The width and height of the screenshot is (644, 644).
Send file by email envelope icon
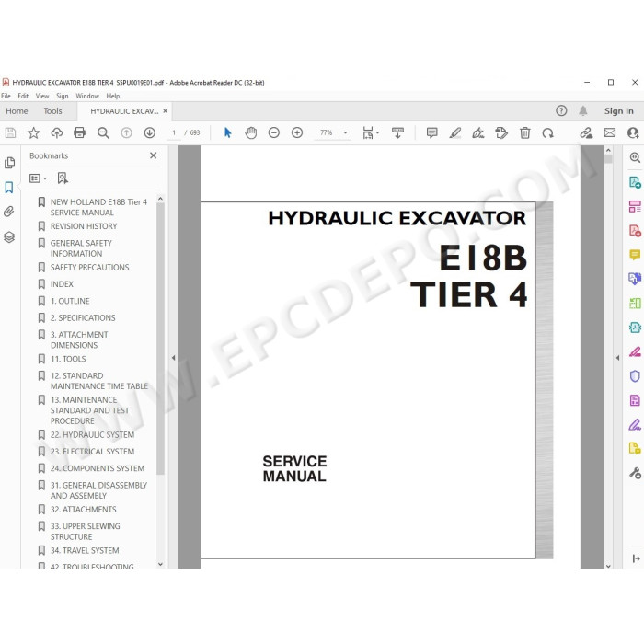609,132
